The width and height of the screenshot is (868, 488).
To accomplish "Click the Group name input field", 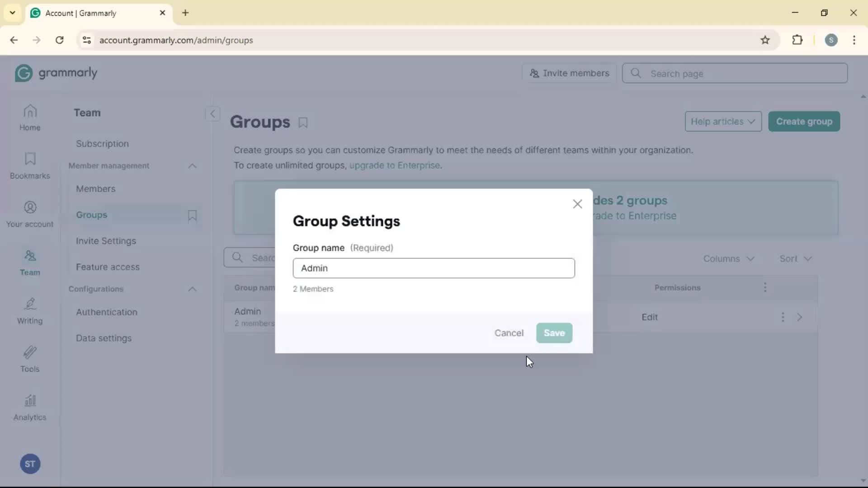I will 434,268.
